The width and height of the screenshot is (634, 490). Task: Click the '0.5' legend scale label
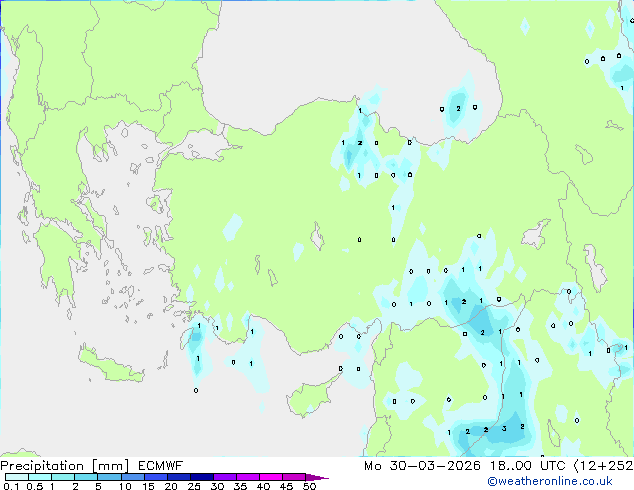pos(35,486)
